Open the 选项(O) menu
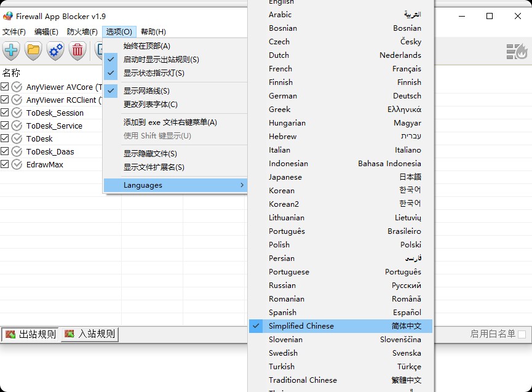The height and width of the screenshot is (392, 532). tap(119, 31)
